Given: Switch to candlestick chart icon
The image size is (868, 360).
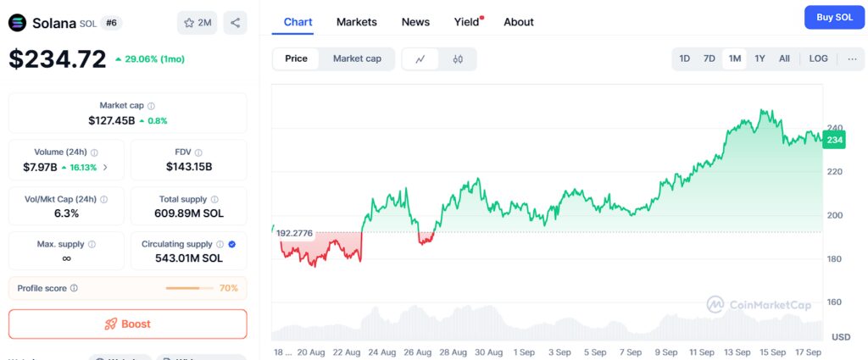Looking at the screenshot, I should (458, 59).
